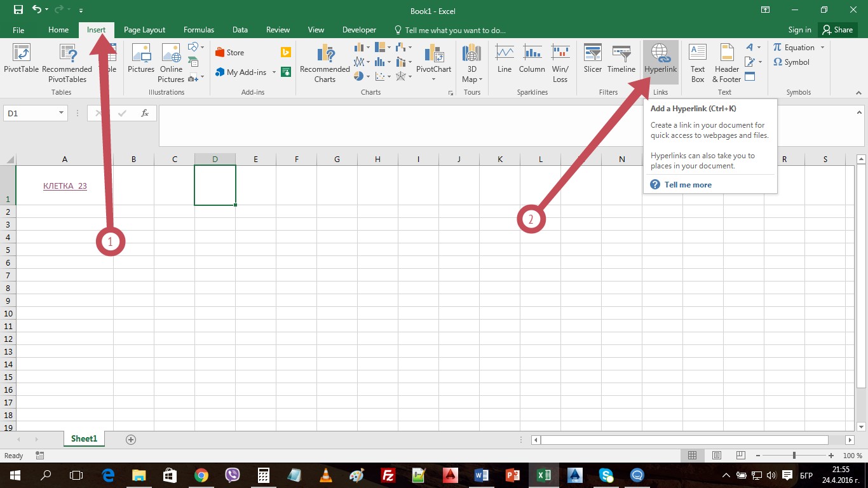The width and height of the screenshot is (868, 488).
Task: Insert People Graph add-in
Action: pos(286,72)
